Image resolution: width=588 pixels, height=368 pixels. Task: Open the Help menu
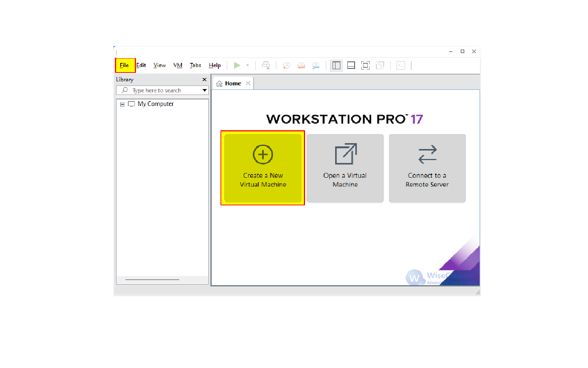click(215, 65)
